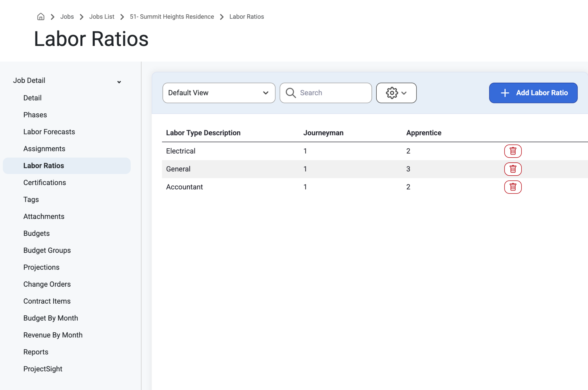Open Budgets in the sidebar
588x390 pixels.
[x=36, y=233]
